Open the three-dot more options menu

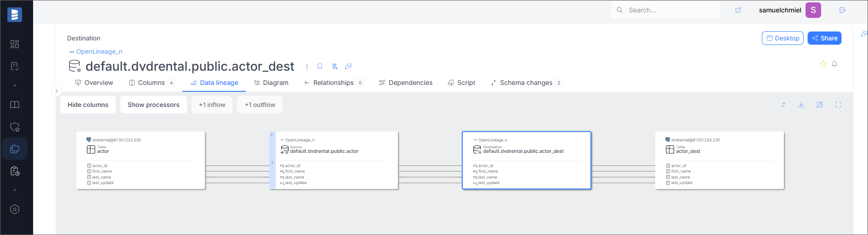(307, 67)
